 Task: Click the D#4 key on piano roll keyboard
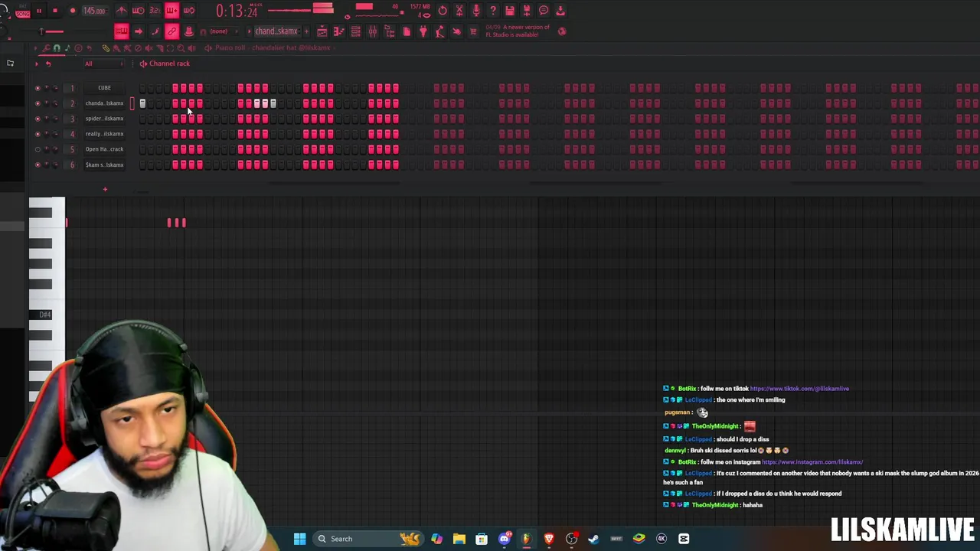click(x=45, y=315)
